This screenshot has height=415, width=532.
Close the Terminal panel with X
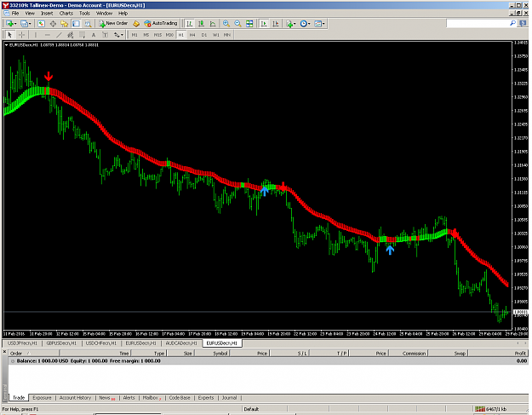click(4, 352)
